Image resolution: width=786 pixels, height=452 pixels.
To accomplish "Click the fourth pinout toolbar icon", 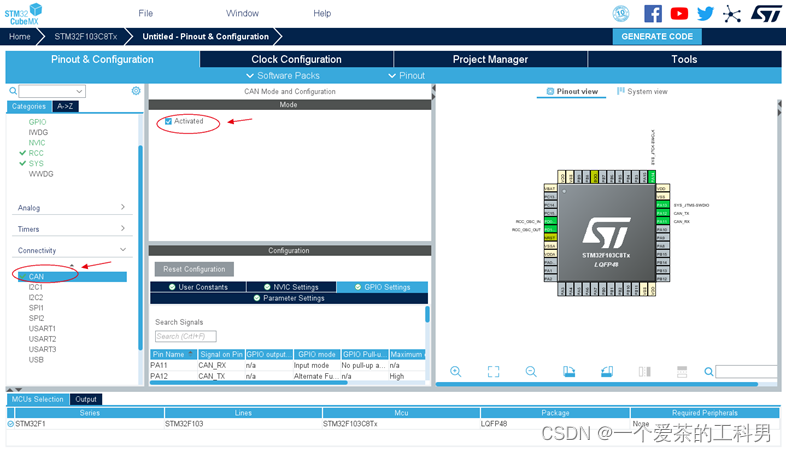I will tap(569, 371).
